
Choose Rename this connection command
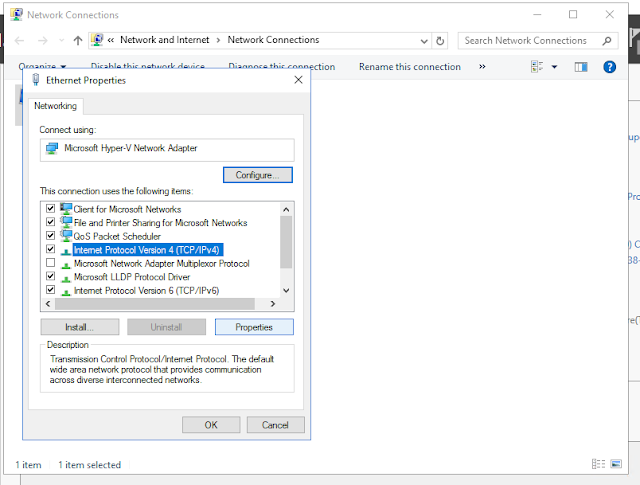tap(410, 67)
